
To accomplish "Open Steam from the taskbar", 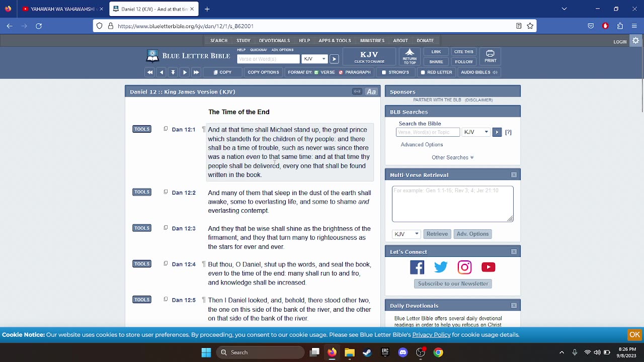I will coord(367,352).
